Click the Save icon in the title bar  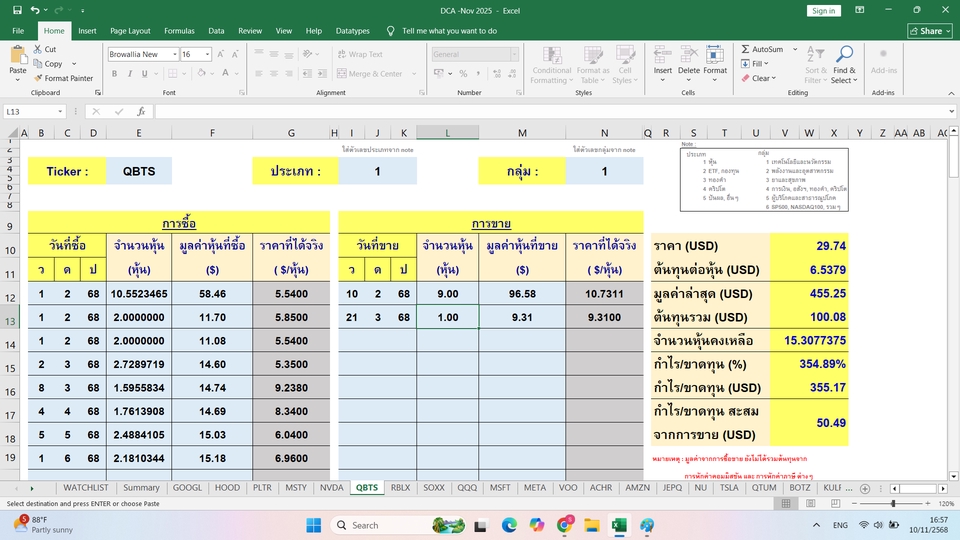point(15,10)
